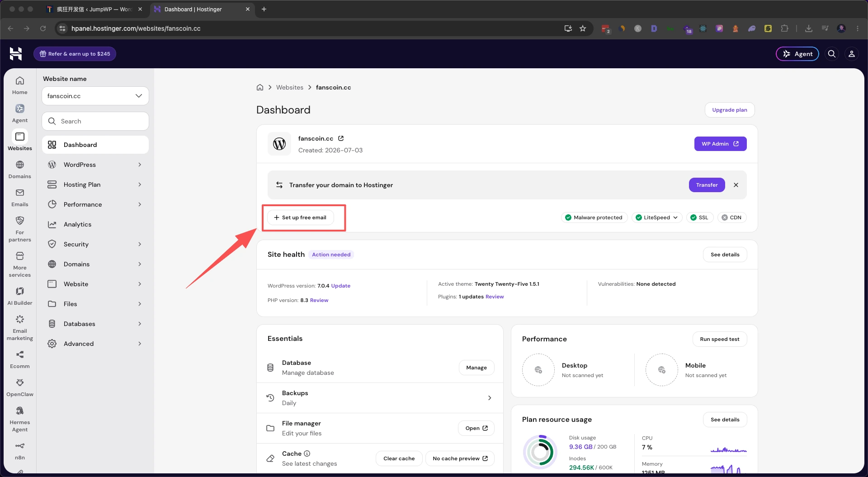Click the browser address bar URL

click(x=136, y=28)
